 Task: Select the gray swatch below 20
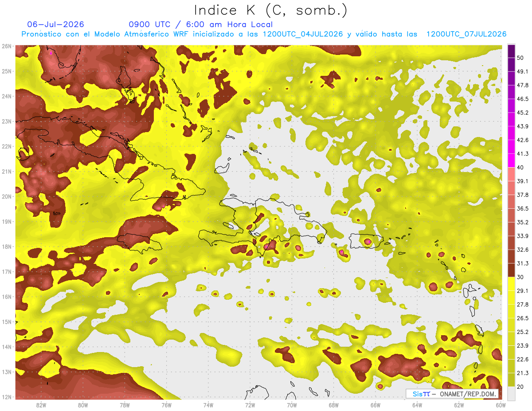pyautogui.click(x=511, y=393)
